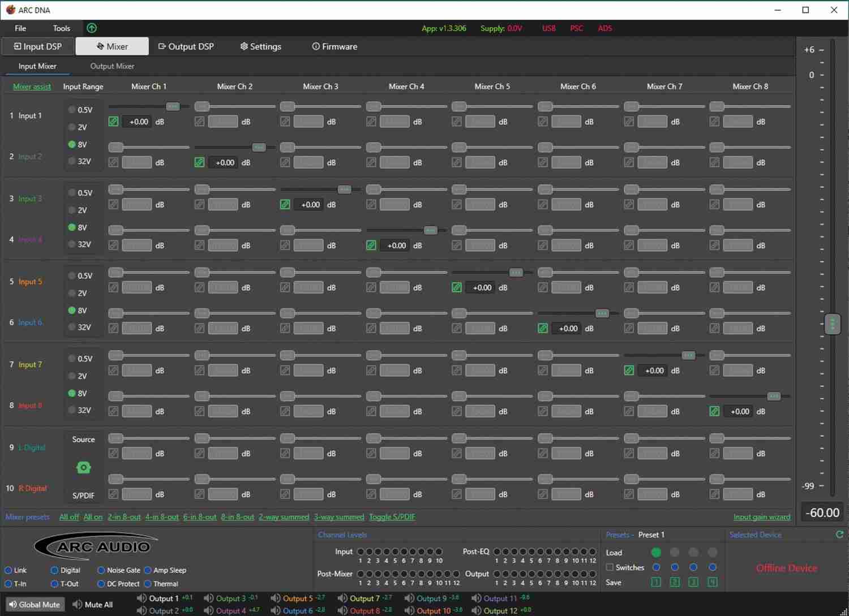Mute Output 8 speaker icon
Image resolution: width=849 pixels, height=616 pixels.
[x=342, y=610]
